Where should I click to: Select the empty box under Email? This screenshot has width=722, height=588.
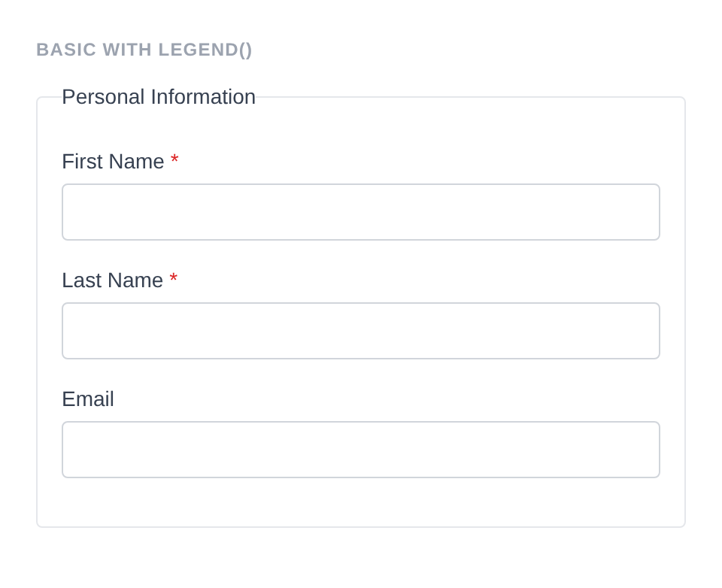tap(361, 450)
